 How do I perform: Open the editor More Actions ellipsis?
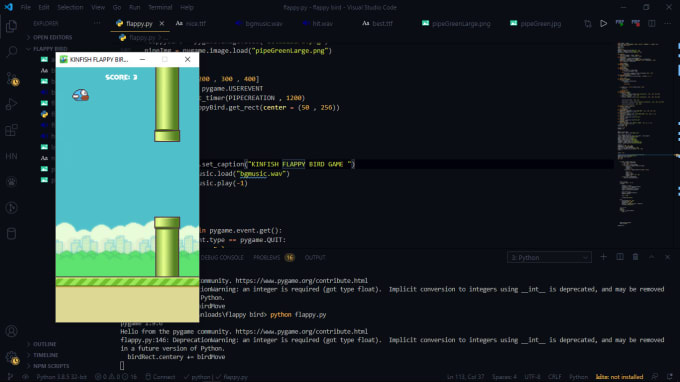pyautogui.click(x=667, y=23)
